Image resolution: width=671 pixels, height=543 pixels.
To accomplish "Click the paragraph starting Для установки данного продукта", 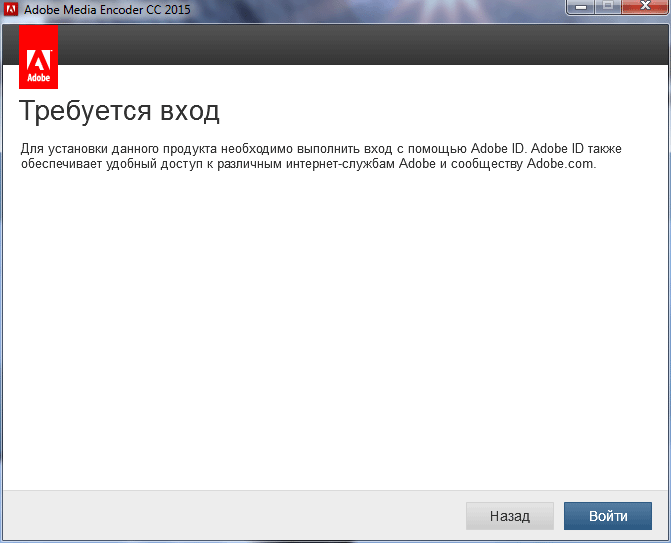I will pos(321,156).
